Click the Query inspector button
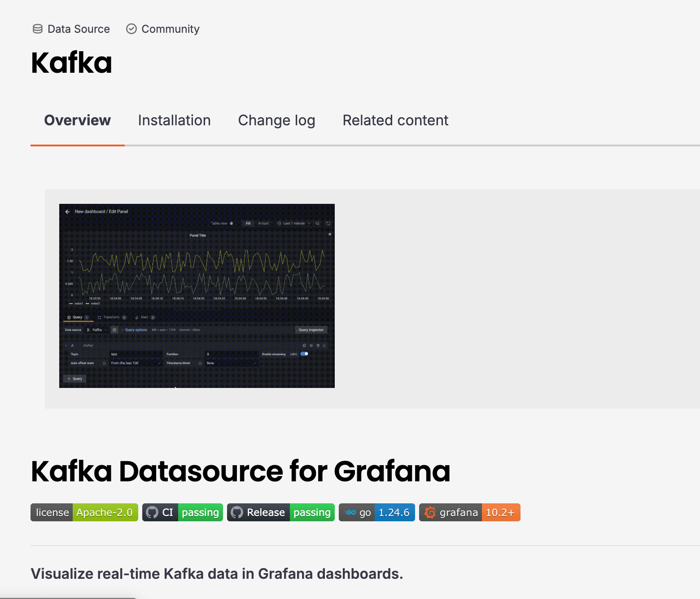Viewport: 700px width, 599px height. tap(311, 330)
